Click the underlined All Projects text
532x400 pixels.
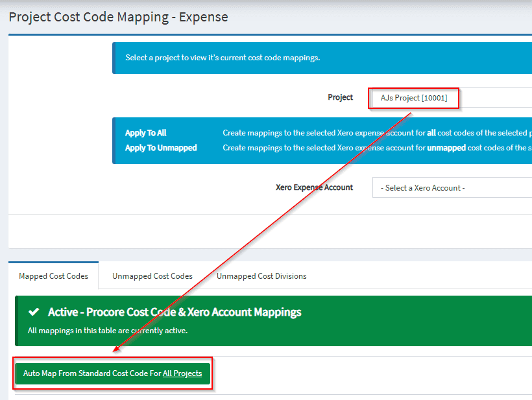(x=182, y=373)
